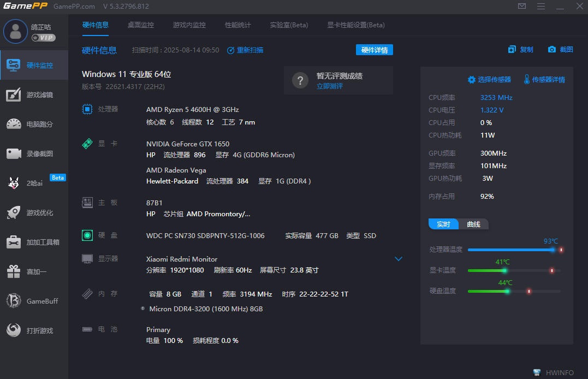Image resolution: width=588 pixels, height=379 pixels.
Task: Switch to the 实验室(Beta) tab
Action: 289,25
